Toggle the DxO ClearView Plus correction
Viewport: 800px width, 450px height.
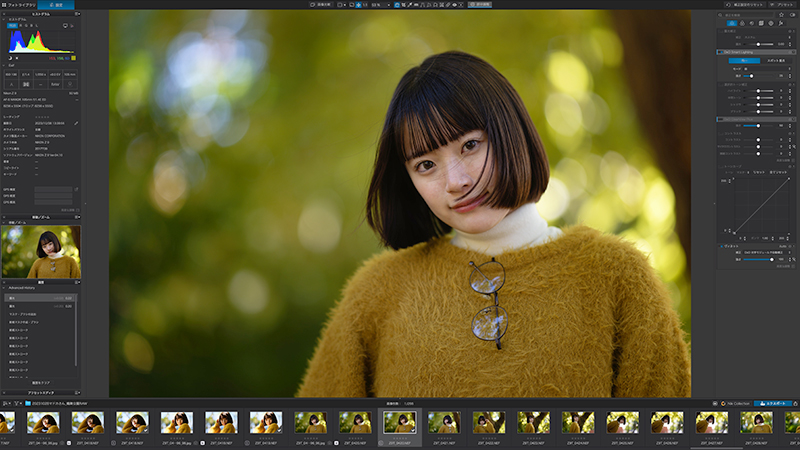(720, 119)
